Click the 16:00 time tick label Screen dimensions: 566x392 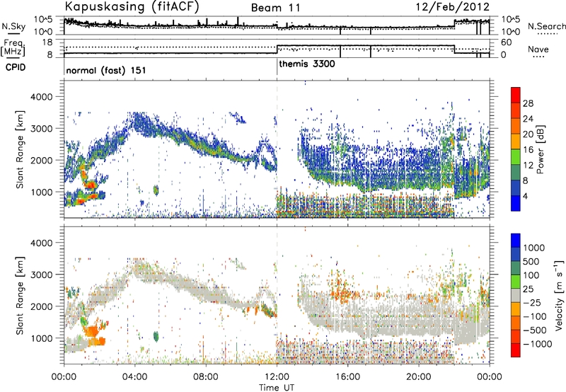[347, 377]
